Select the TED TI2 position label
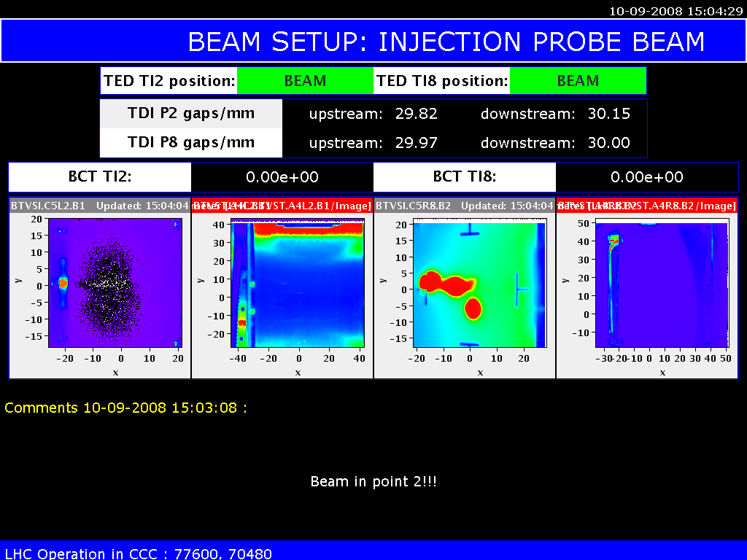Screen dimensions: 747x560 [169, 81]
